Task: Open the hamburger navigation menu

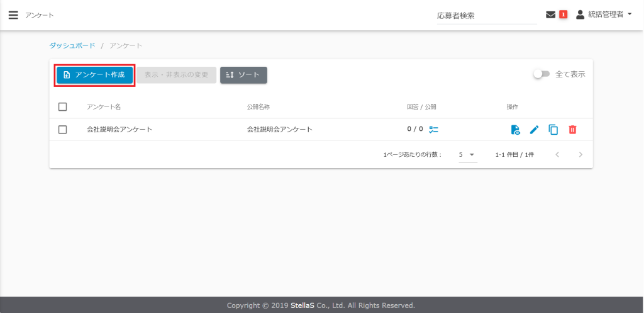Action: tap(13, 14)
